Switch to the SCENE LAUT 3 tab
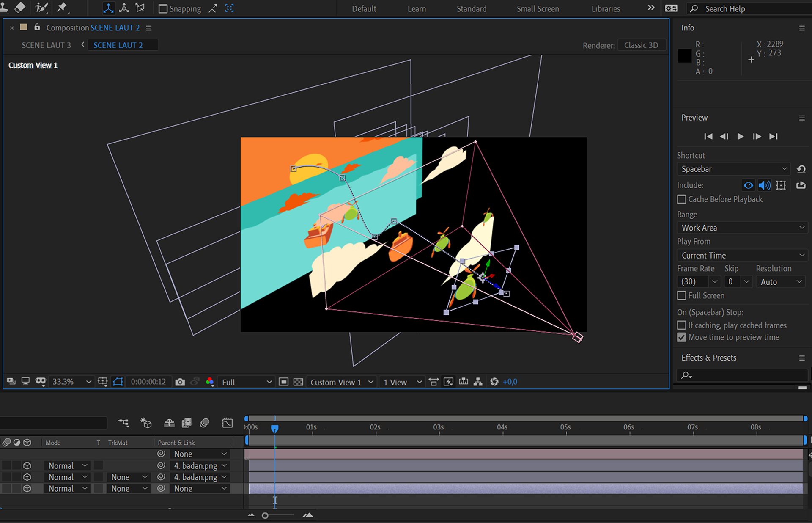This screenshot has height=523, width=812. [47, 45]
